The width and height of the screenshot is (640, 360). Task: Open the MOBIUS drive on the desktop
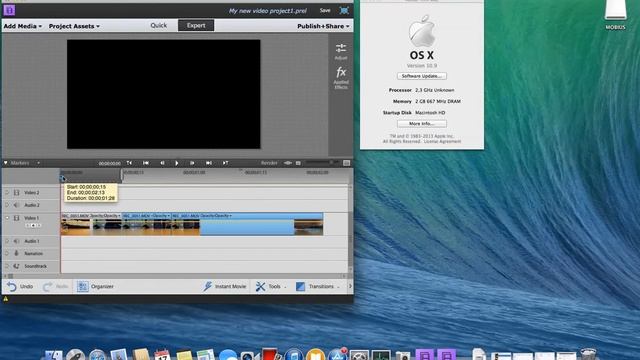(x=615, y=14)
